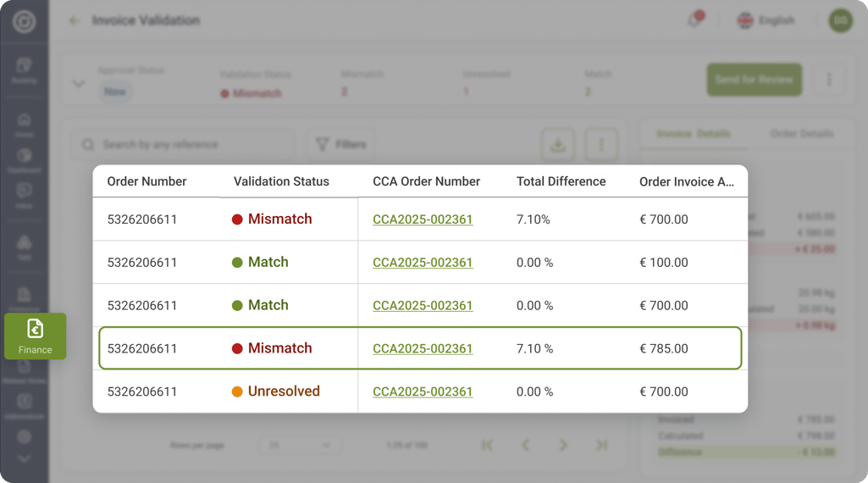Image resolution: width=868 pixels, height=483 pixels.
Task: Open more options beside Send for Review
Action: tap(829, 79)
